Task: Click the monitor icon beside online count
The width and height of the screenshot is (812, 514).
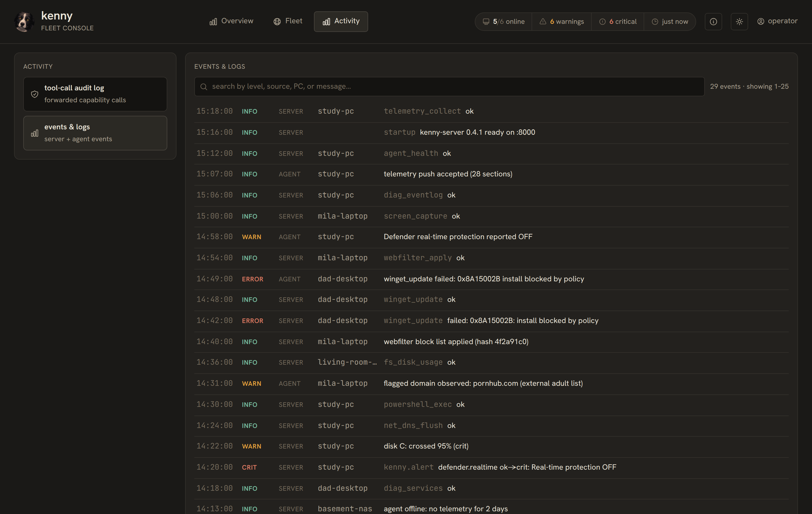Action: tap(486, 22)
